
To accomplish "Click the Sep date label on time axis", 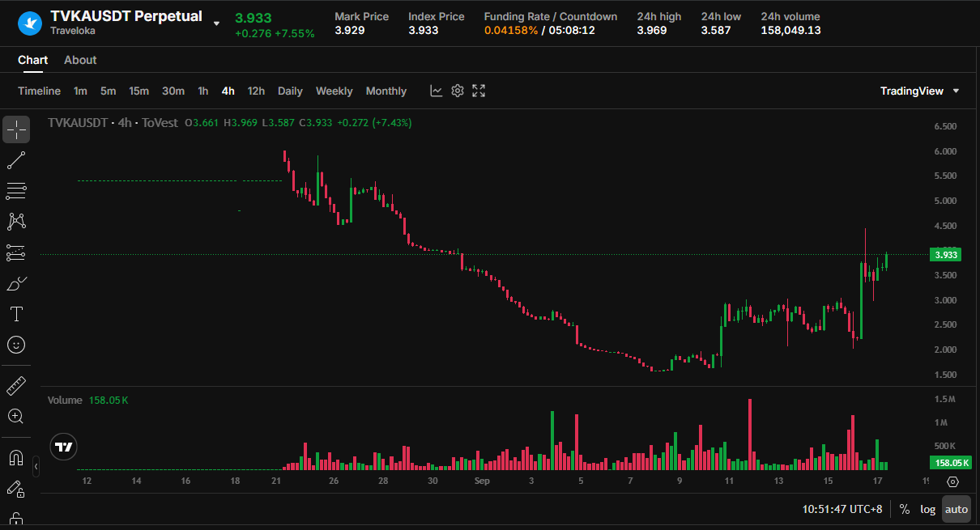I will click(482, 481).
